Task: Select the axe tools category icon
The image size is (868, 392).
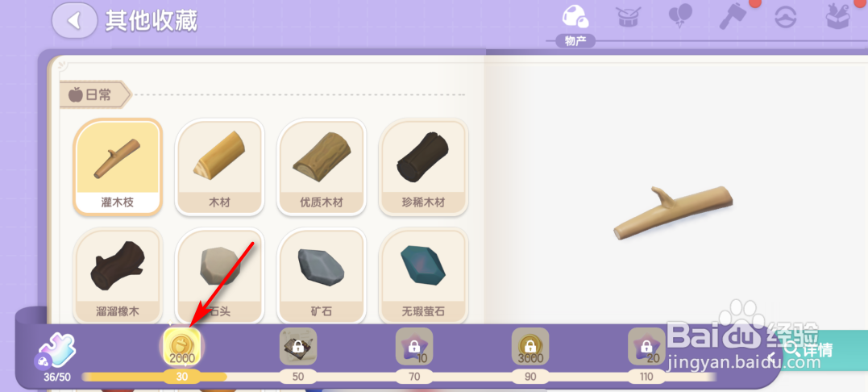Action: coord(733,17)
